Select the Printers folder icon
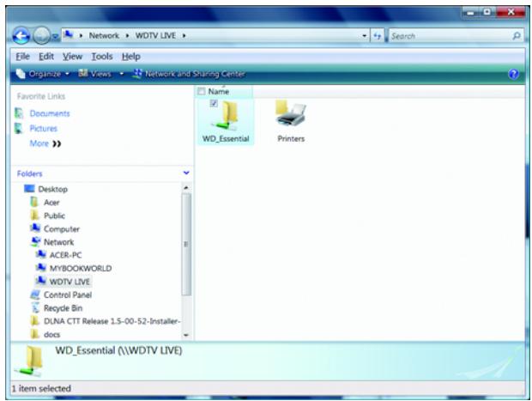Screen dimensions: 532x401 point(291,115)
